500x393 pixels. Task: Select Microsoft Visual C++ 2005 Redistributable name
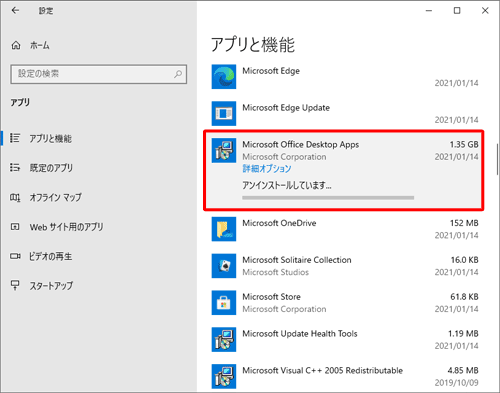[x=322, y=371]
